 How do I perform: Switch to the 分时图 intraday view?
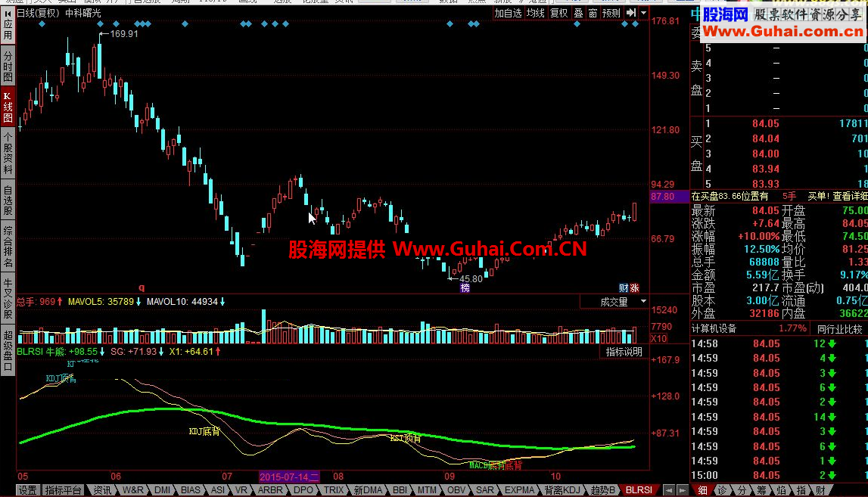pos(8,65)
